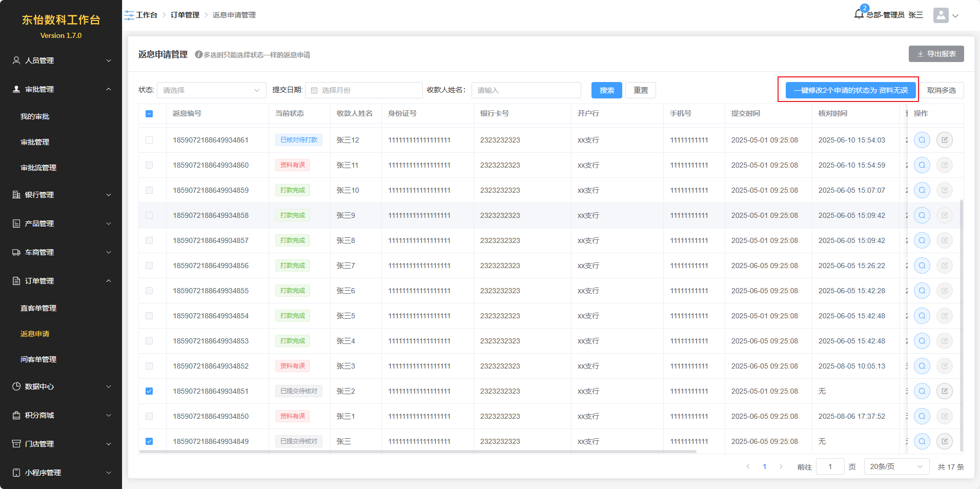The height and width of the screenshot is (489, 980).
Task: Check the row checkbox for 张三11
Action: [149, 165]
